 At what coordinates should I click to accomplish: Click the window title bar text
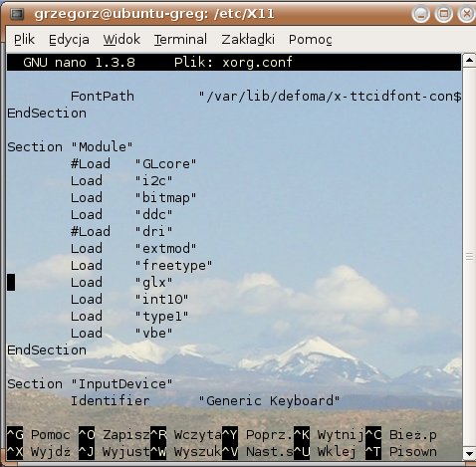pos(154,14)
